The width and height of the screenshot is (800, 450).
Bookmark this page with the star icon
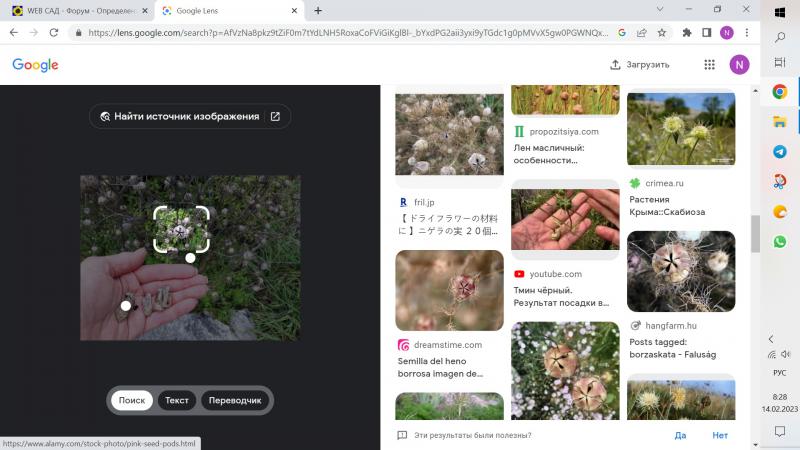(x=659, y=32)
